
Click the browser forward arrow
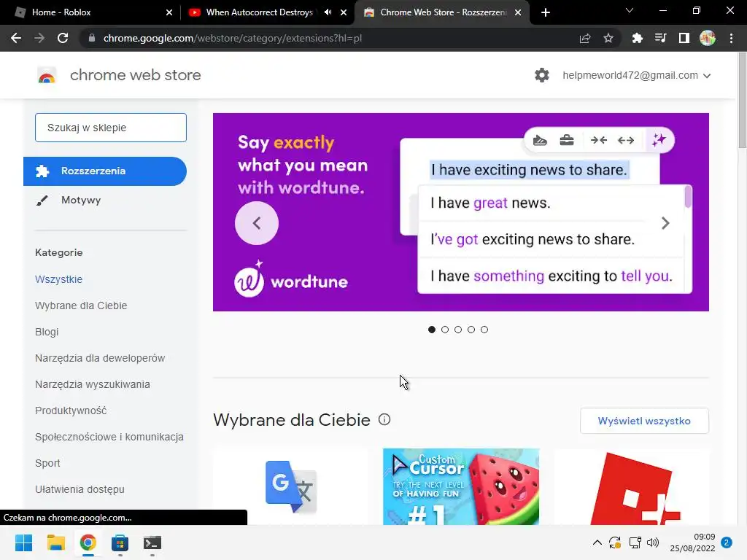tap(39, 38)
